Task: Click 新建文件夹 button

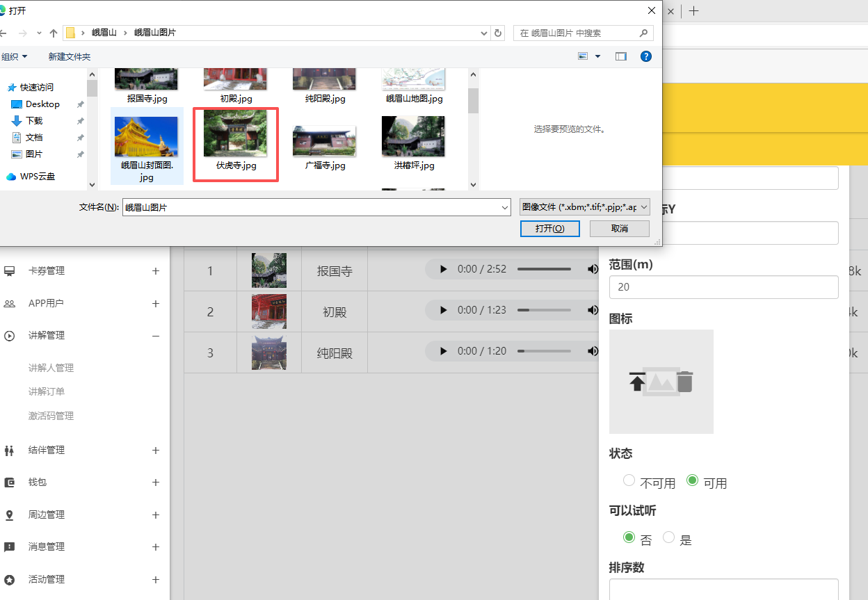Action: [70, 56]
